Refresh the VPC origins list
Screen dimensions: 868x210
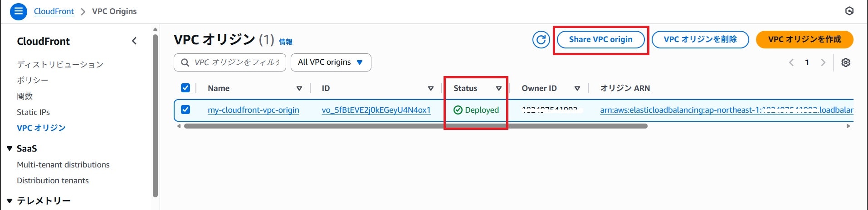pos(541,40)
